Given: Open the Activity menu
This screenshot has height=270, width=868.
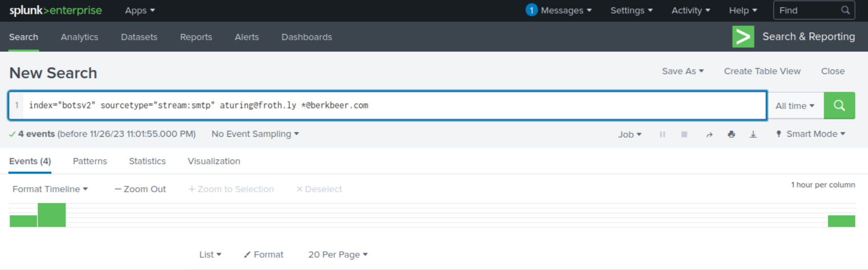Looking at the screenshot, I should click(x=691, y=10).
